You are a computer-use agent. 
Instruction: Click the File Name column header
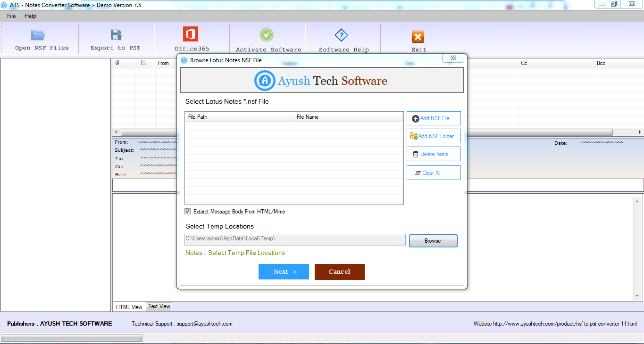point(349,117)
